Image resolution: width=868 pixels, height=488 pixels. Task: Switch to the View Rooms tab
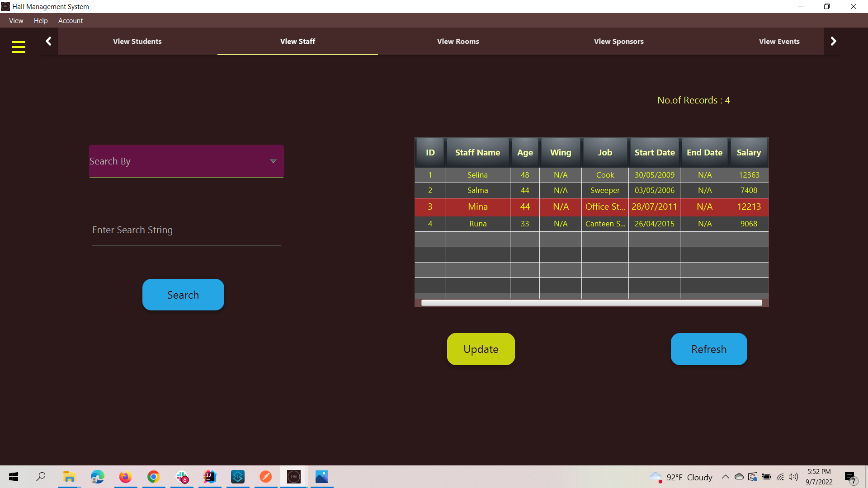[x=458, y=41]
